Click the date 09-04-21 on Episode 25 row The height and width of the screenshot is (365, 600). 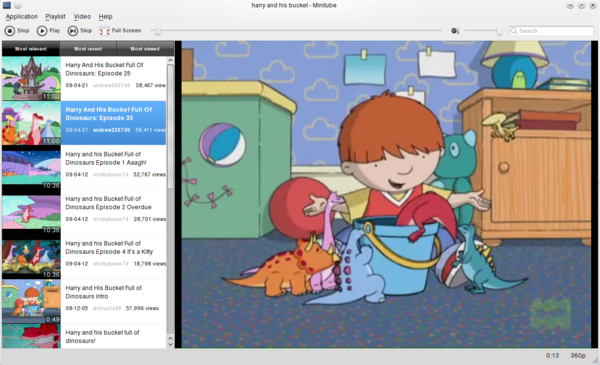pos(77,85)
